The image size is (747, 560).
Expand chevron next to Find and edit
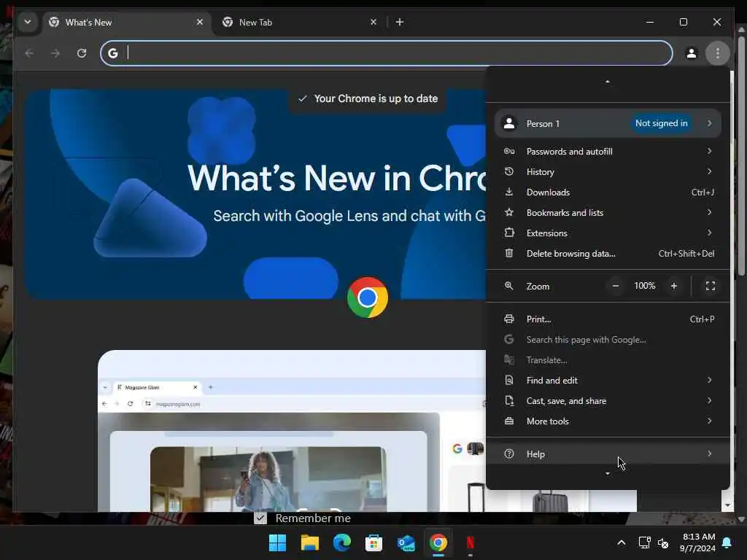[709, 380]
